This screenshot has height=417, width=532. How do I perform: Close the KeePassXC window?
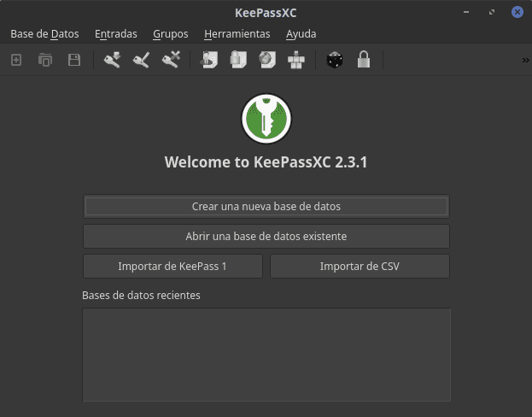point(517,12)
